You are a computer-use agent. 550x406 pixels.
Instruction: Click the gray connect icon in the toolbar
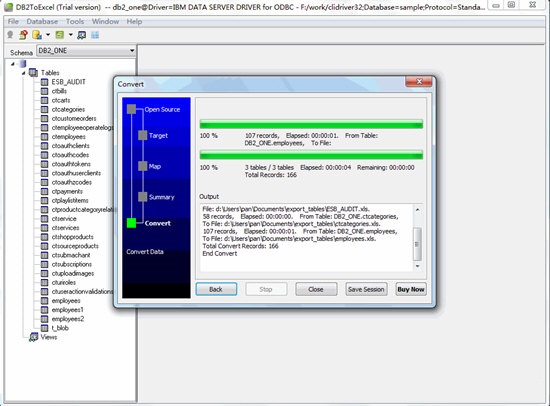[10, 35]
